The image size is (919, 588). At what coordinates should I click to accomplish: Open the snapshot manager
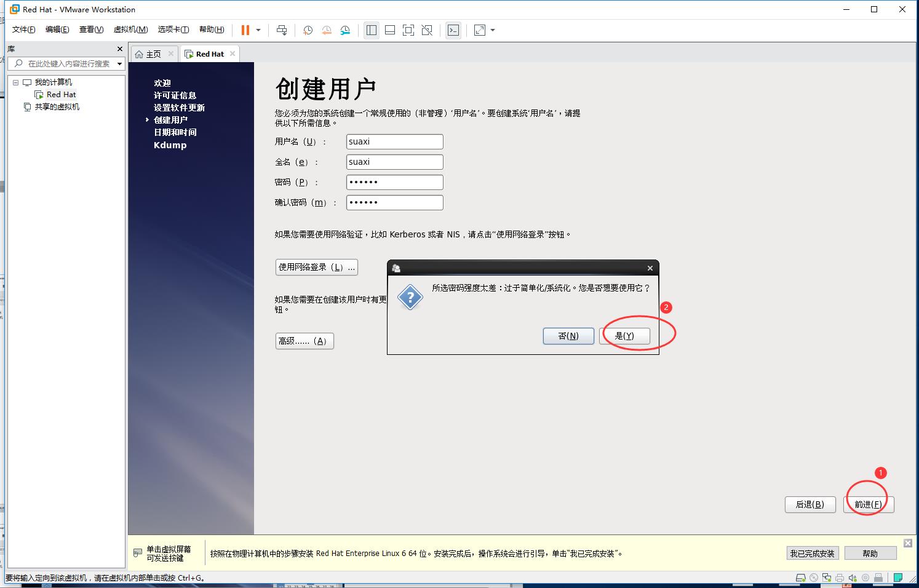(345, 30)
